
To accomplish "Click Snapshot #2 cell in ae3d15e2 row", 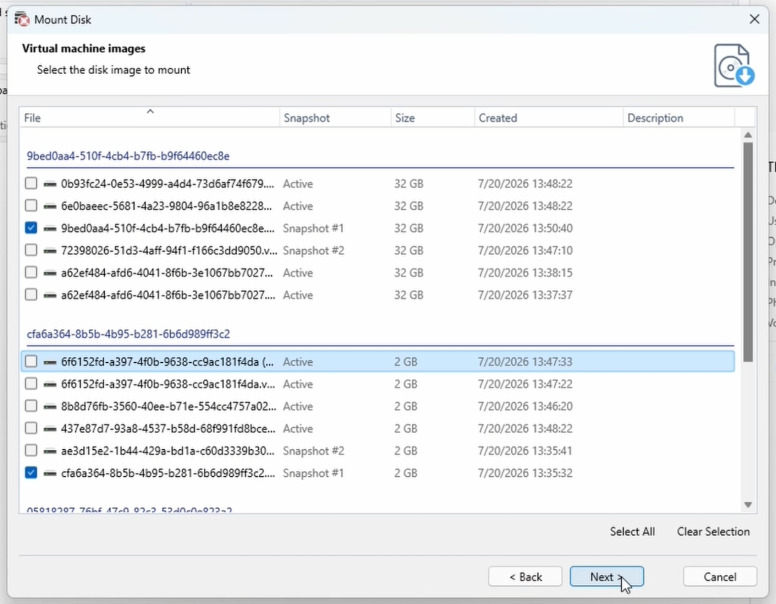I will (313, 452).
